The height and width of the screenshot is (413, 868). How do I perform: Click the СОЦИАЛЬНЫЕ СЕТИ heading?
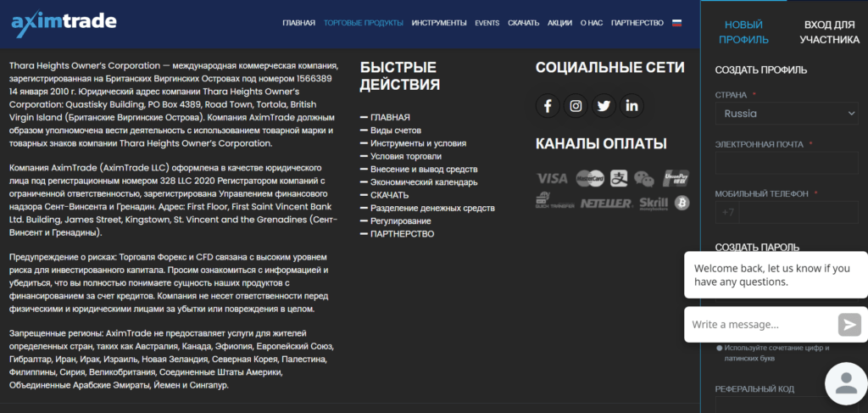(x=610, y=68)
